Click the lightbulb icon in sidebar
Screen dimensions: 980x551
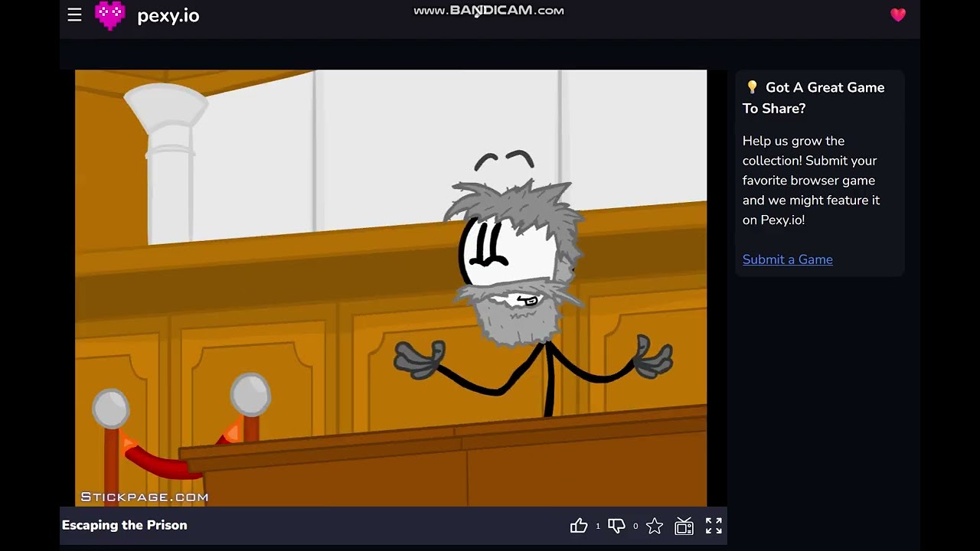coord(752,87)
